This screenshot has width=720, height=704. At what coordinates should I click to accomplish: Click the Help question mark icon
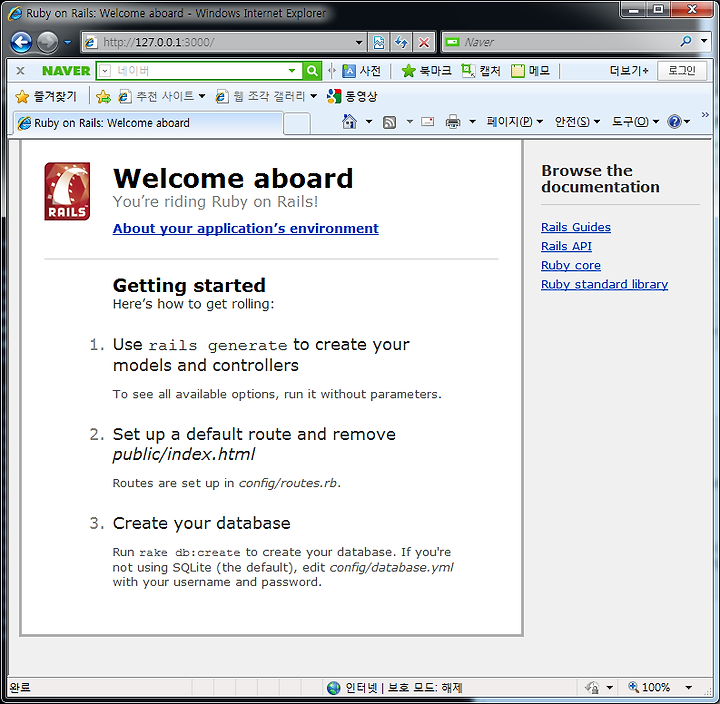coord(675,122)
